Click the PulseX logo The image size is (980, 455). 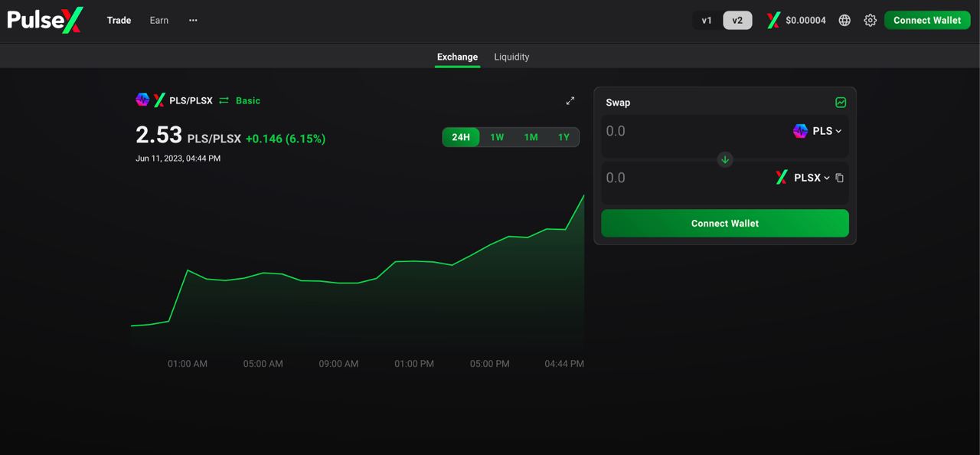click(x=44, y=20)
